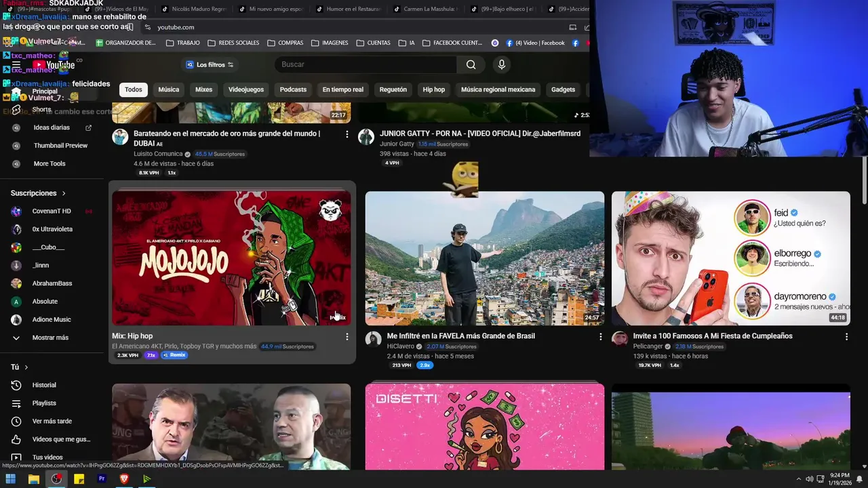Select the Reguetón filter chip
Image resolution: width=868 pixels, height=488 pixels.
(393, 89)
